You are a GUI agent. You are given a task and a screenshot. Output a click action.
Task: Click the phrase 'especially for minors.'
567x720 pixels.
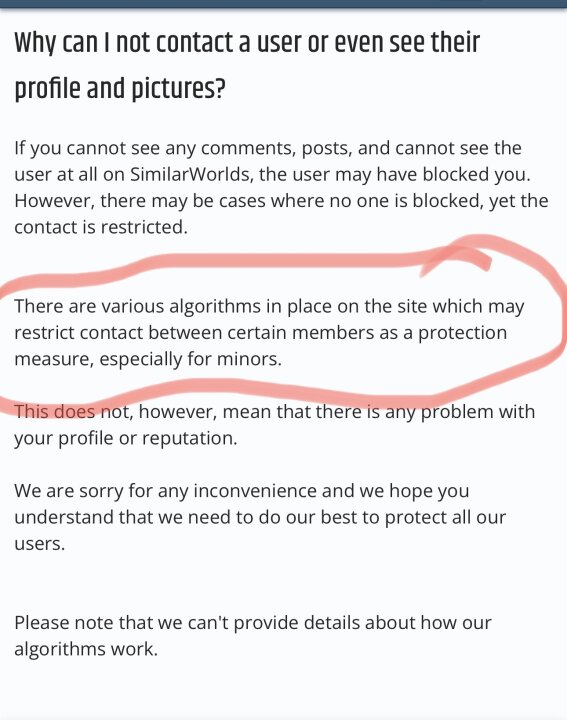(x=191, y=359)
